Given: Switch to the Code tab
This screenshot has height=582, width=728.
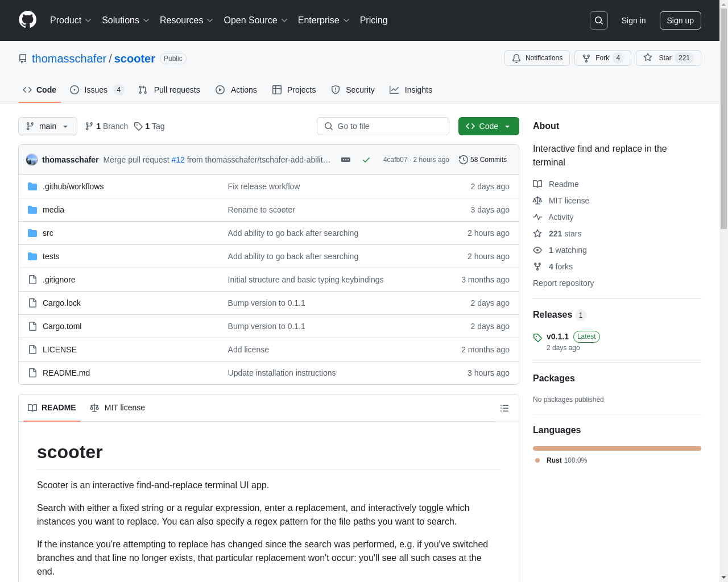Looking at the screenshot, I should coord(40,90).
